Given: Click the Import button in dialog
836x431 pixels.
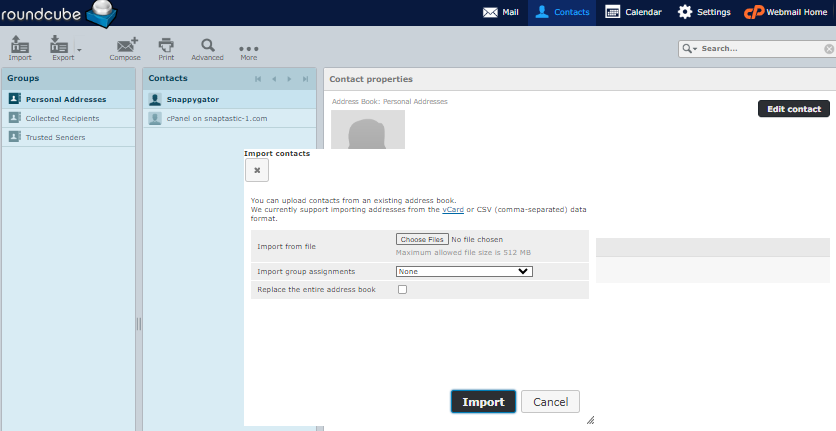Looking at the screenshot, I should point(484,402).
